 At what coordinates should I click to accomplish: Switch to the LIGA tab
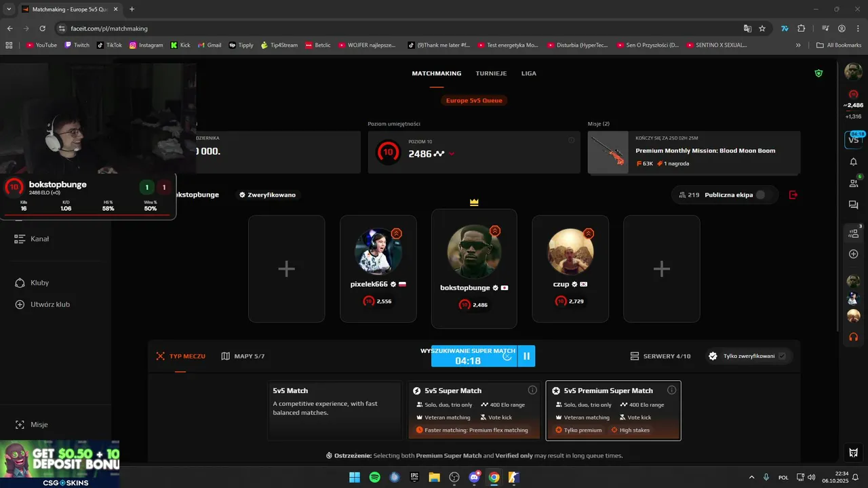pyautogui.click(x=529, y=73)
